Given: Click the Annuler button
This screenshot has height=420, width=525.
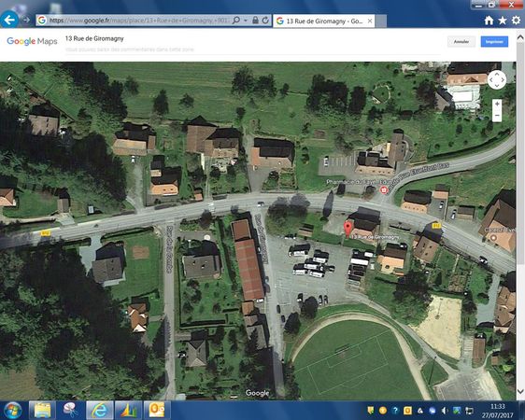Looking at the screenshot, I should (x=461, y=42).
